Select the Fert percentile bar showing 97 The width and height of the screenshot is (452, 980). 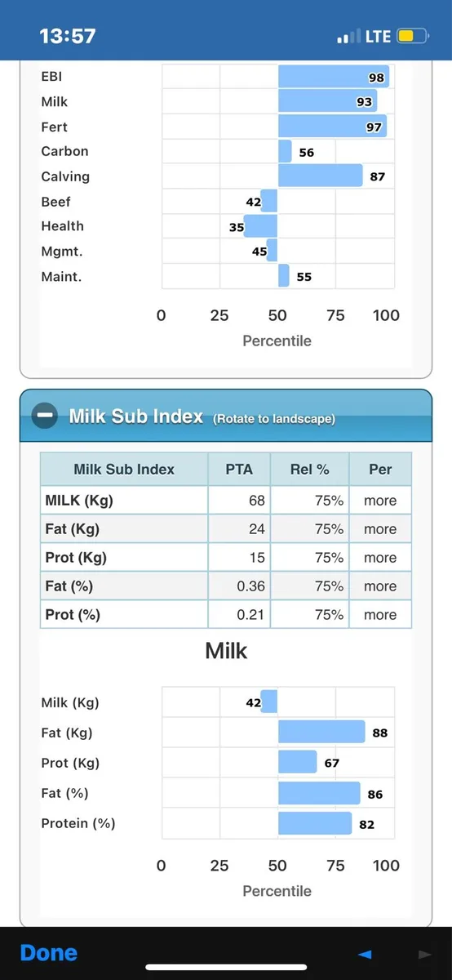[332, 127]
